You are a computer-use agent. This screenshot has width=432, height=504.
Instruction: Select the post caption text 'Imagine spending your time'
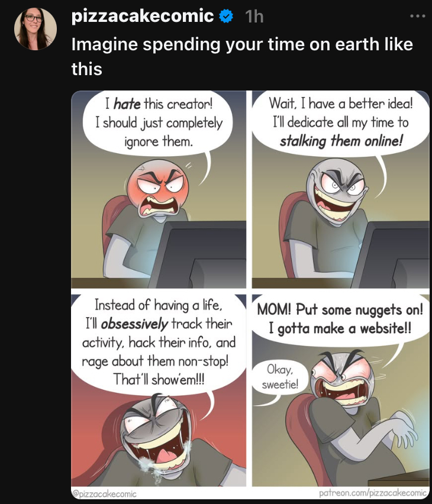[x=188, y=44]
